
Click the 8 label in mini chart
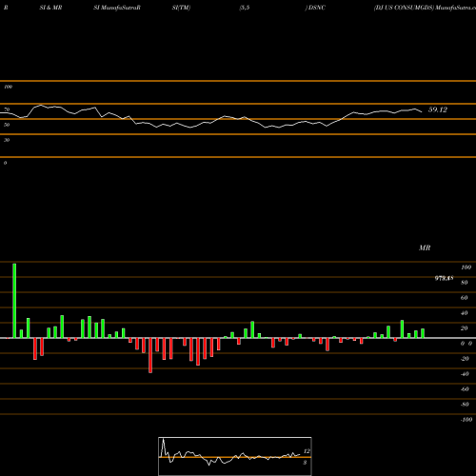point(305,463)
